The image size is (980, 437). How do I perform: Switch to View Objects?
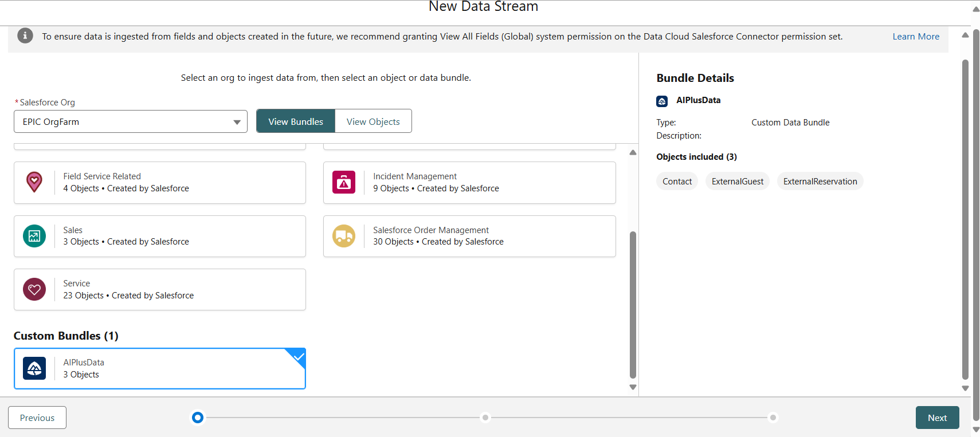pos(373,121)
